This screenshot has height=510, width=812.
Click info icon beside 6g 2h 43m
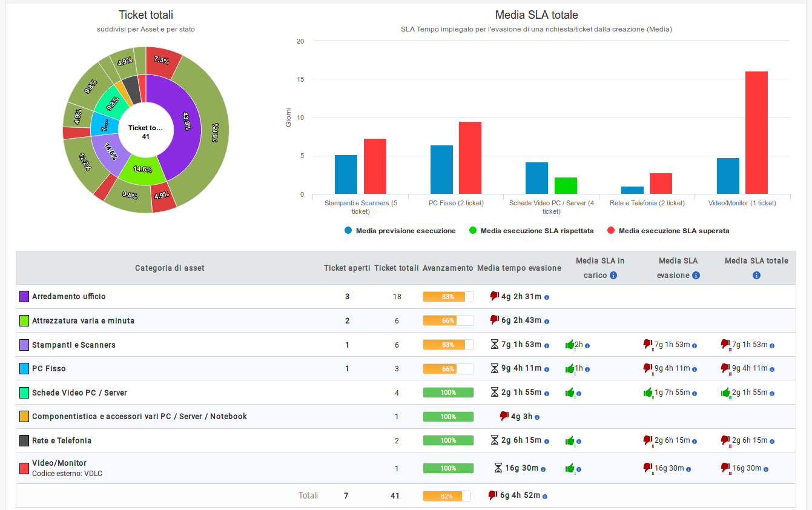[547, 321]
